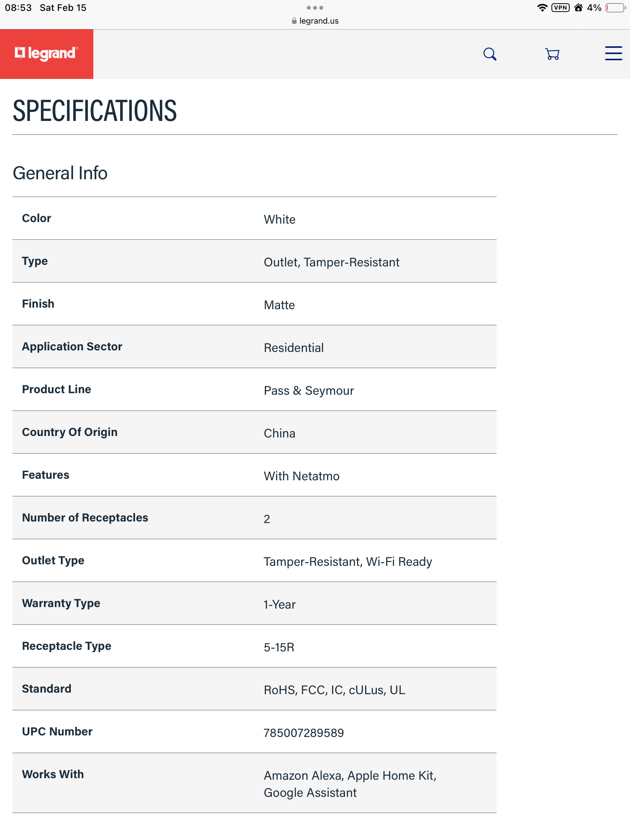Click the Legrand logo
Viewport: 630px width, 840px height.
pos(47,54)
